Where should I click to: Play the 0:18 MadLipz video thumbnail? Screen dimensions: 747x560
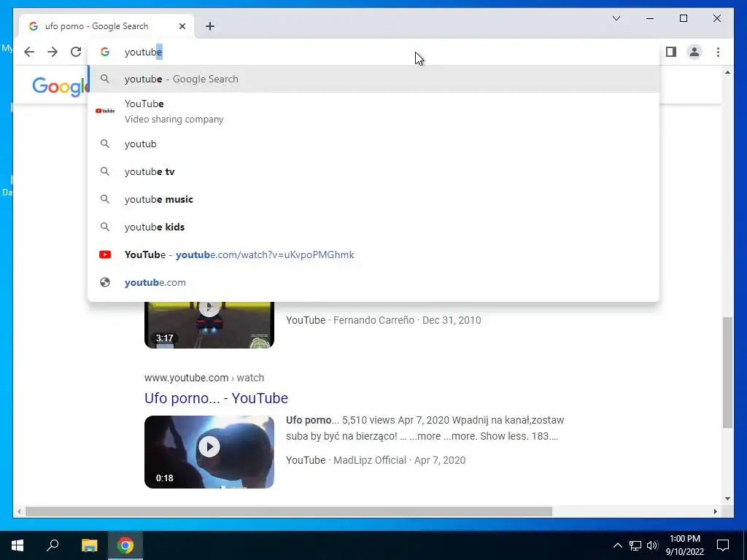(209, 452)
